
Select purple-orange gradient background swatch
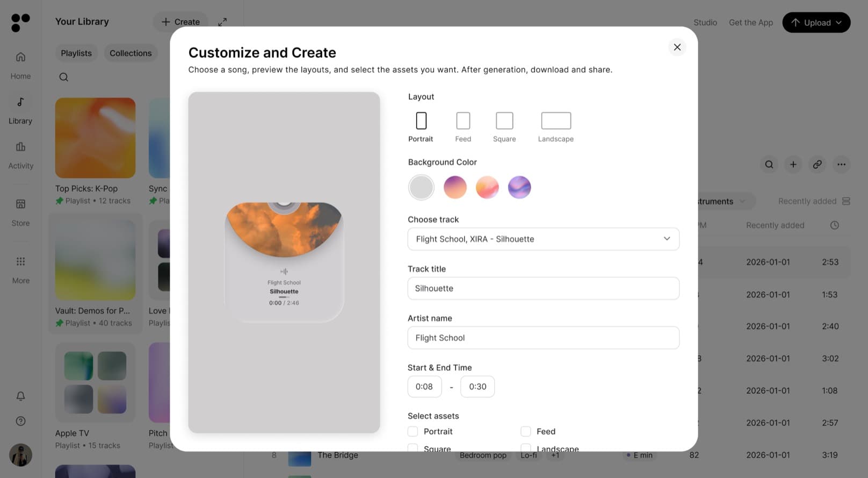point(455,187)
